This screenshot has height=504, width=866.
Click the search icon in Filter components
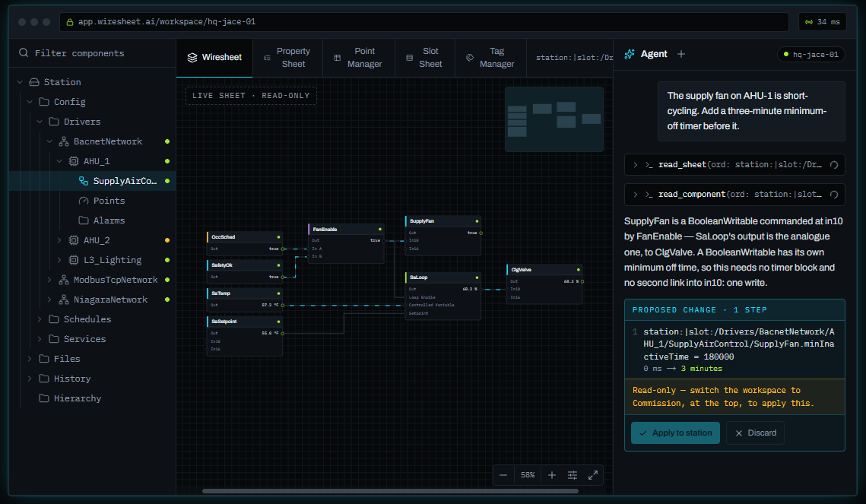tap(24, 53)
